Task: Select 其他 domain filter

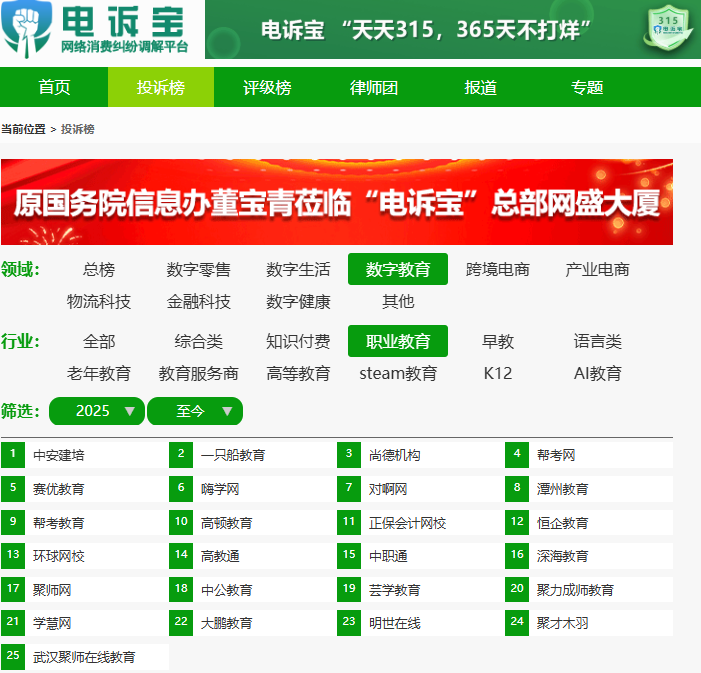Action: [398, 301]
